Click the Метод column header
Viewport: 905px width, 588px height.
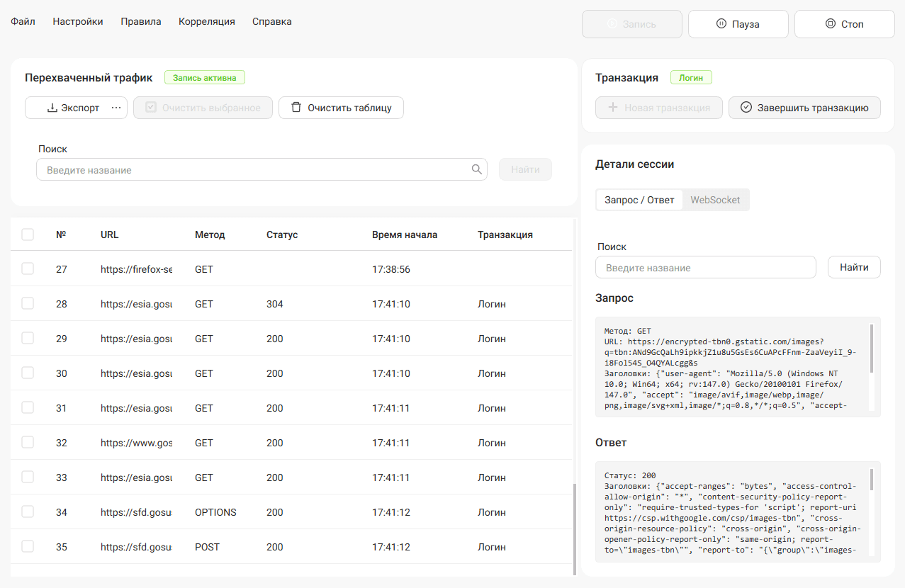tap(210, 234)
